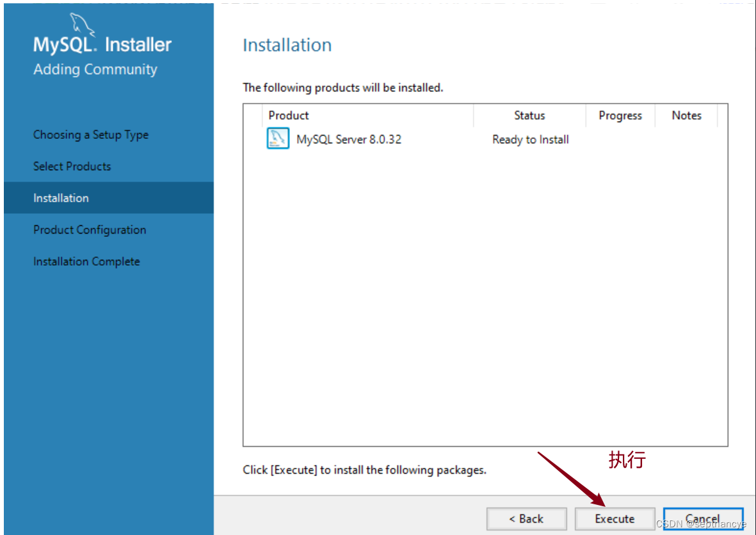The width and height of the screenshot is (756, 535).
Task: Click the Execute button
Action: click(615, 518)
